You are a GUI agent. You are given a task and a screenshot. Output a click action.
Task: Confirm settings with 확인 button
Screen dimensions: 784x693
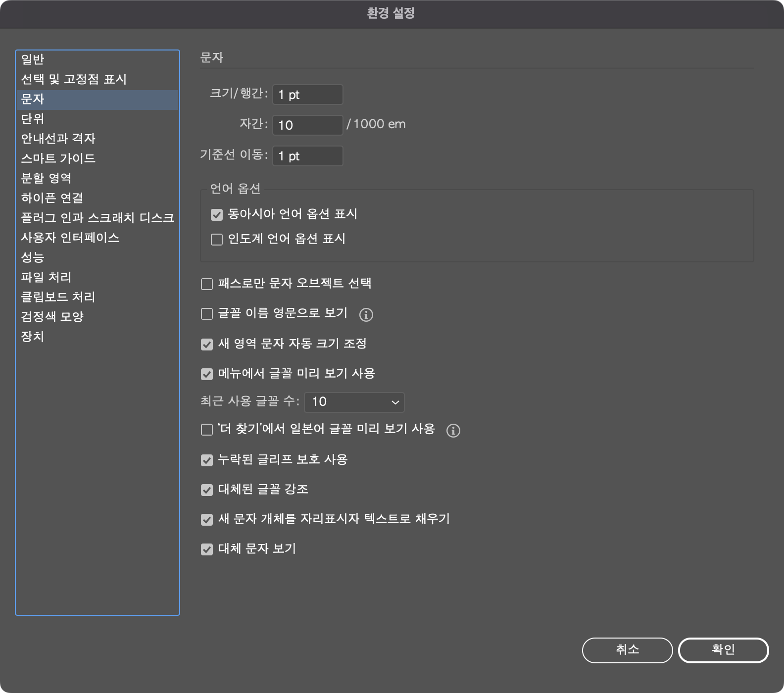coord(723,650)
